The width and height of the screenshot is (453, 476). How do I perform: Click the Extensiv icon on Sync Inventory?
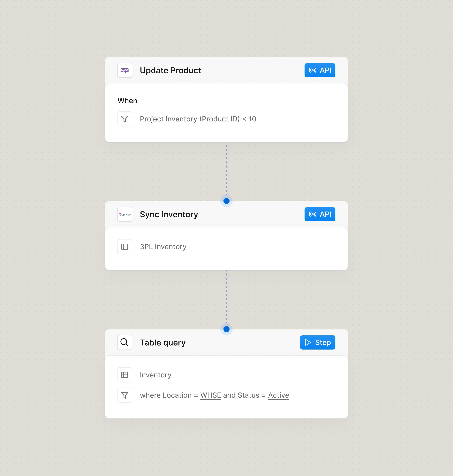point(125,214)
